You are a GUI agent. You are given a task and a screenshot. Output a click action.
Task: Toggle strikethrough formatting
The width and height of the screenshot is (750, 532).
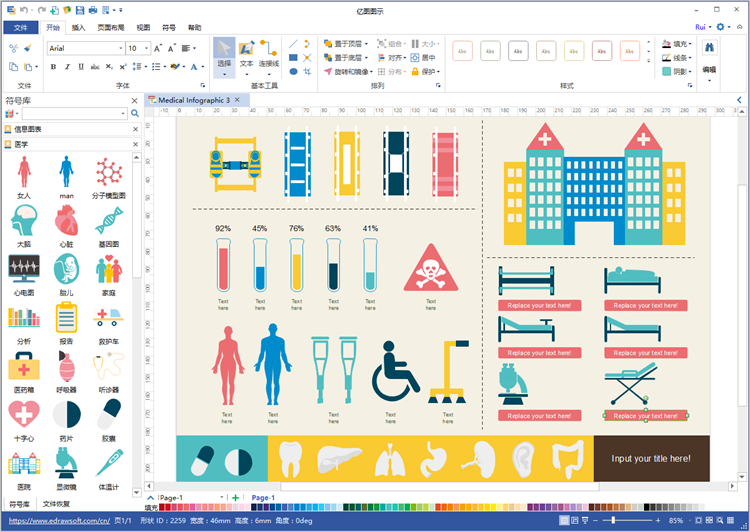point(95,67)
